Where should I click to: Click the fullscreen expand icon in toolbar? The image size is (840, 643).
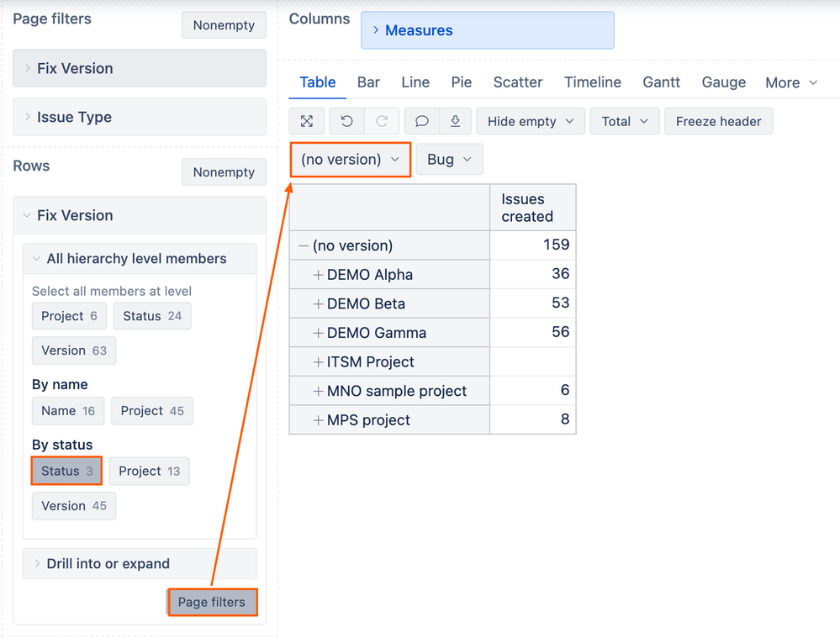tap(306, 122)
